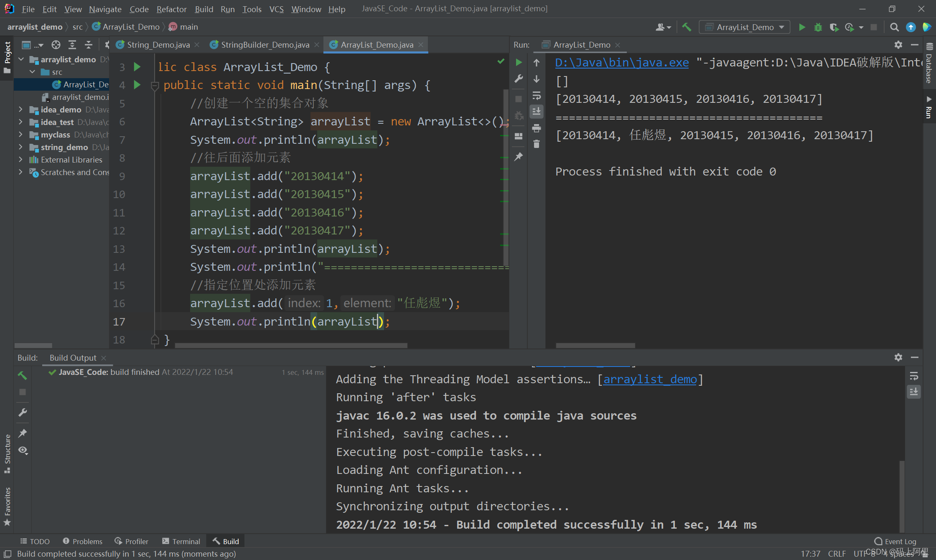
Task: Click the editor's horizontal scrollbar
Action: [x=291, y=346]
